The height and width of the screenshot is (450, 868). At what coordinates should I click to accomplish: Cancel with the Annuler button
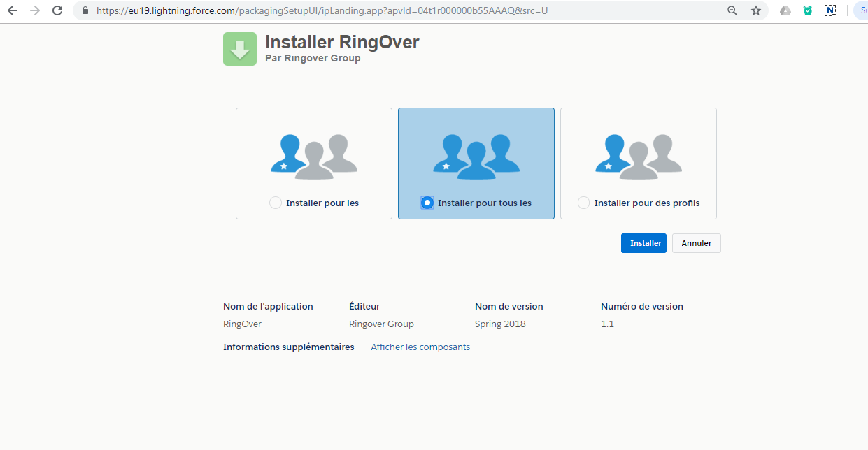click(697, 243)
